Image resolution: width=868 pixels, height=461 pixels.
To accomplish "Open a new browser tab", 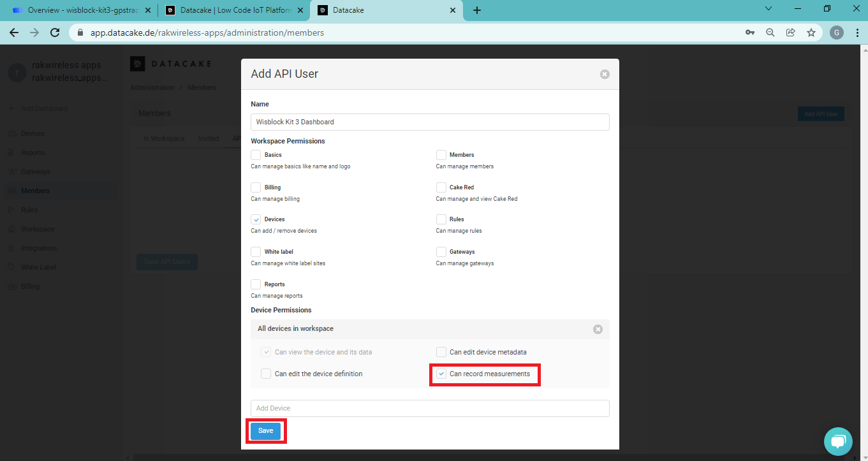I will tap(477, 10).
